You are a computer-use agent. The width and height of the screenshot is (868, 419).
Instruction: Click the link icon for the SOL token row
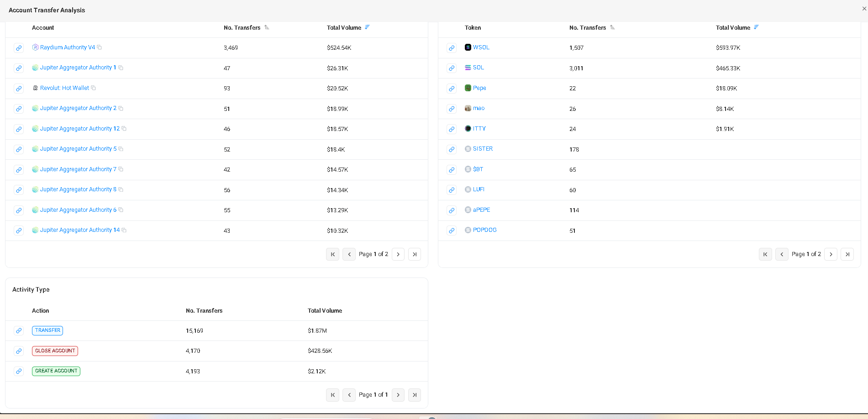coord(452,68)
